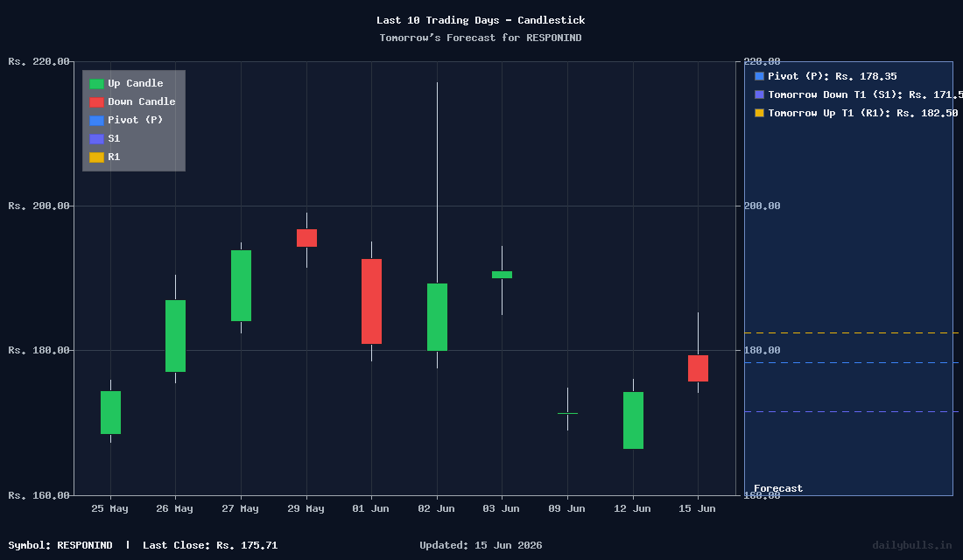Click the subtitle 'Tomorrow's Forecast for RESPONIND'

(x=481, y=38)
